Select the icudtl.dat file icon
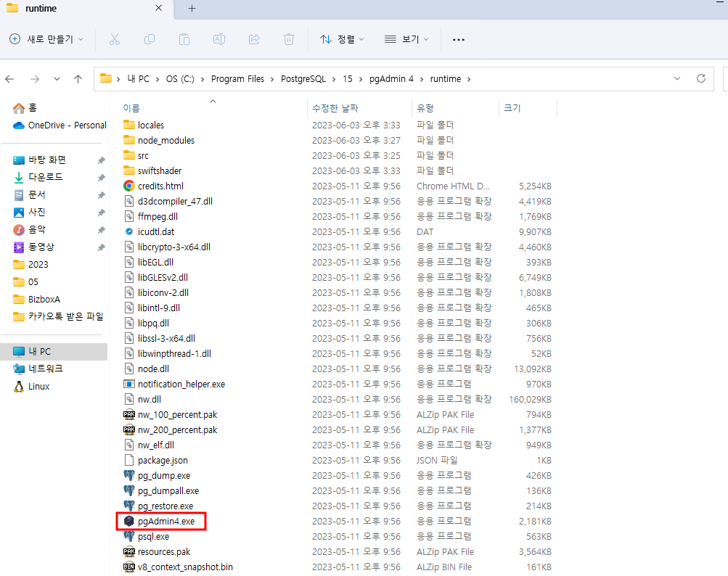This screenshot has height=576, width=728. click(129, 231)
